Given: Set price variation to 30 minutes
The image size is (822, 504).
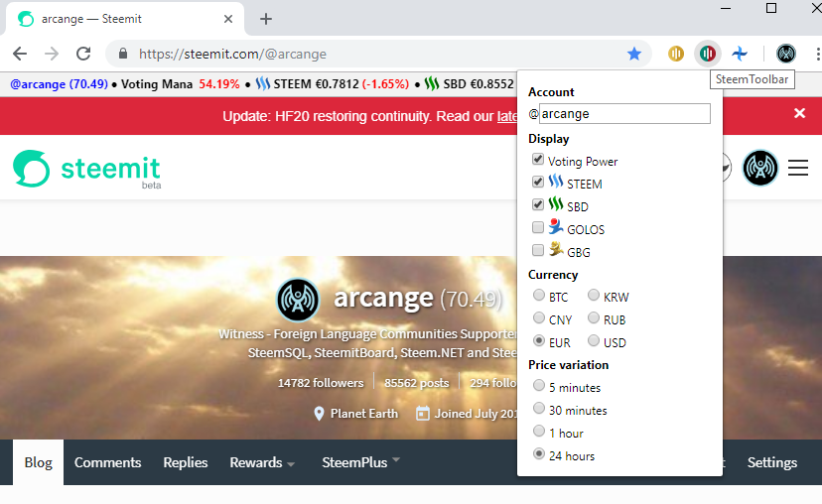Looking at the screenshot, I should (539, 408).
